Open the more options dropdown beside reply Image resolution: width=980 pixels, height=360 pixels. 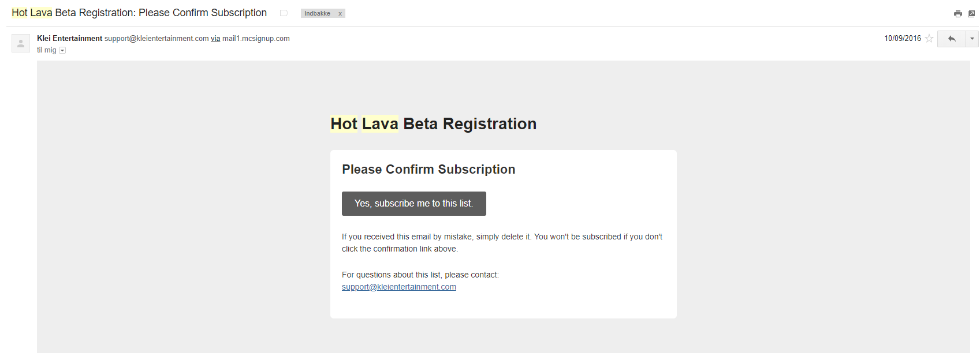[x=972, y=39]
